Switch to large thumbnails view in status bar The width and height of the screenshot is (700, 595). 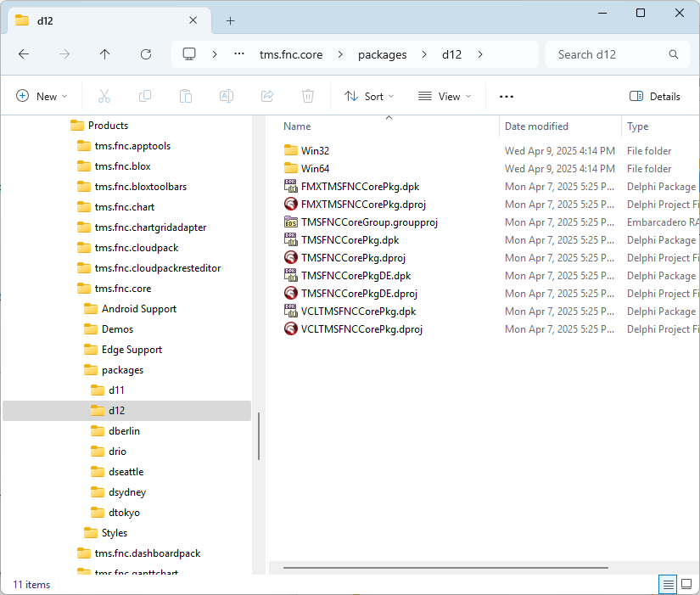[x=686, y=584]
